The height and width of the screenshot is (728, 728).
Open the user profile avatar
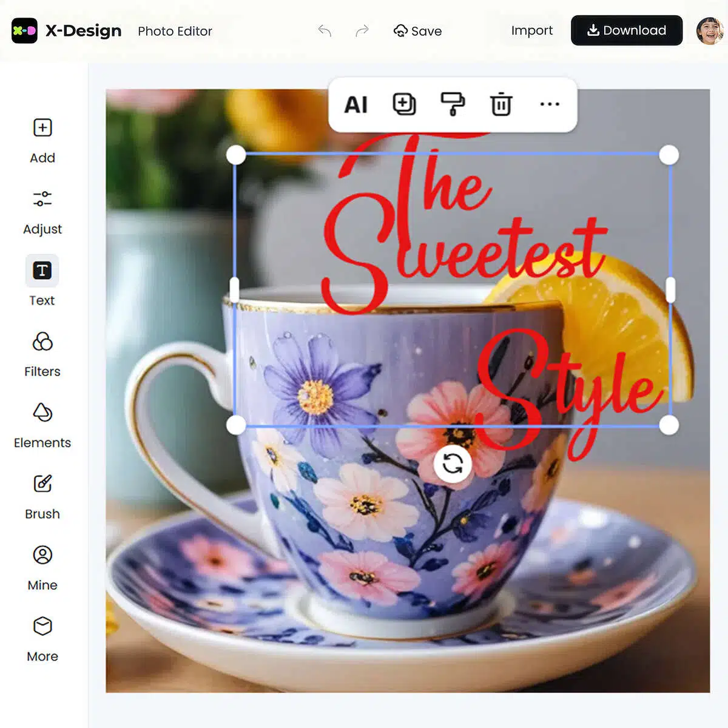pyautogui.click(x=710, y=30)
